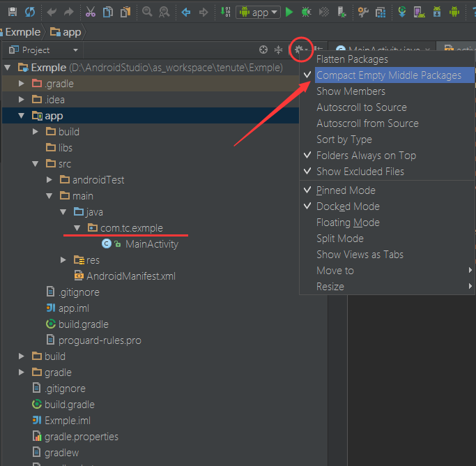Image resolution: width=476 pixels, height=466 pixels.
Task: Open the Resize submenu
Action: coord(387,287)
